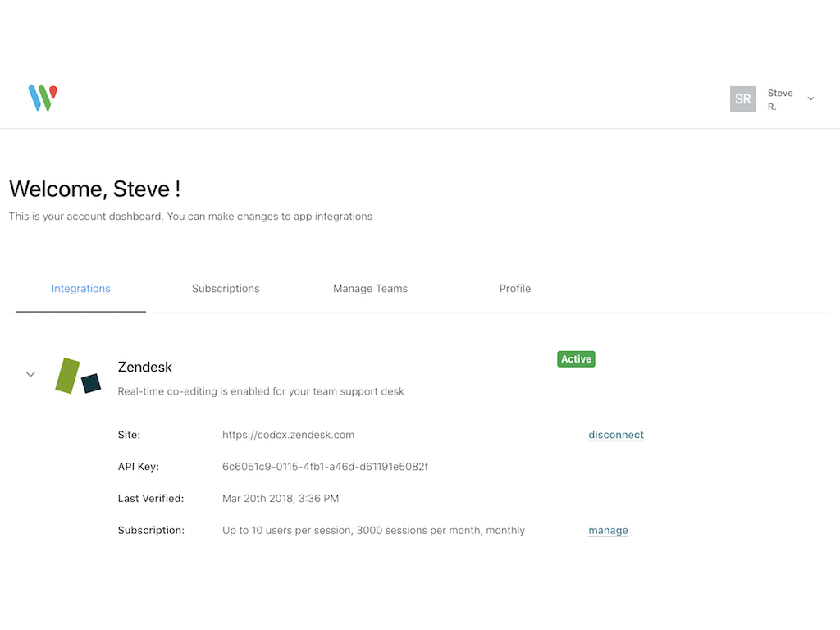Go to the Manage Teams tab

point(370,289)
